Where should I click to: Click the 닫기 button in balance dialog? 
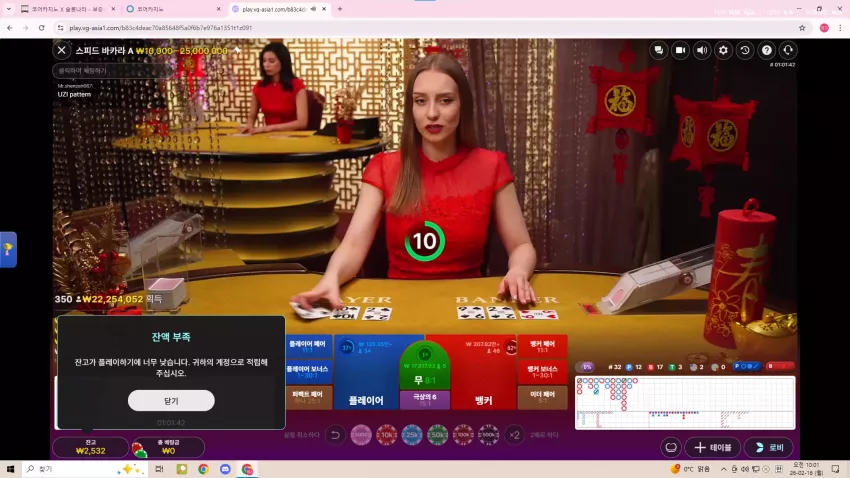(171, 401)
